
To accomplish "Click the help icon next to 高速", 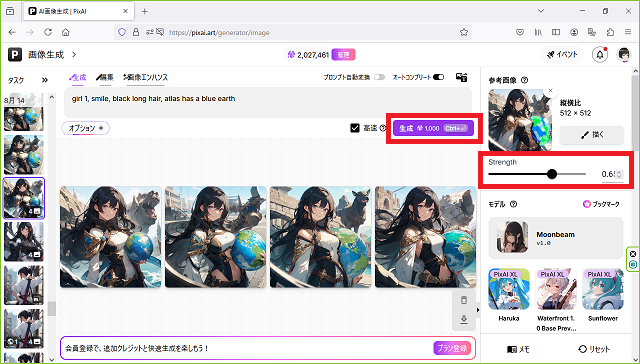I will (382, 128).
